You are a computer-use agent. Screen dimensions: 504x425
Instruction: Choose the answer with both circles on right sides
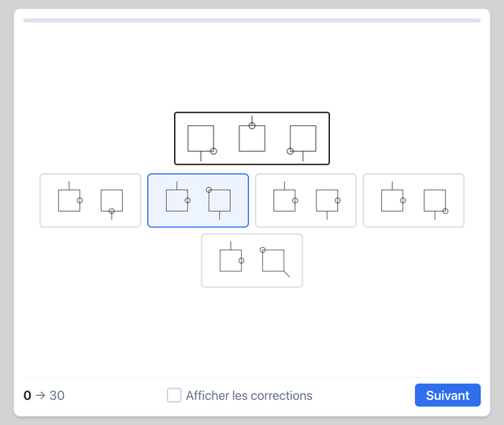(x=306, y=201)
